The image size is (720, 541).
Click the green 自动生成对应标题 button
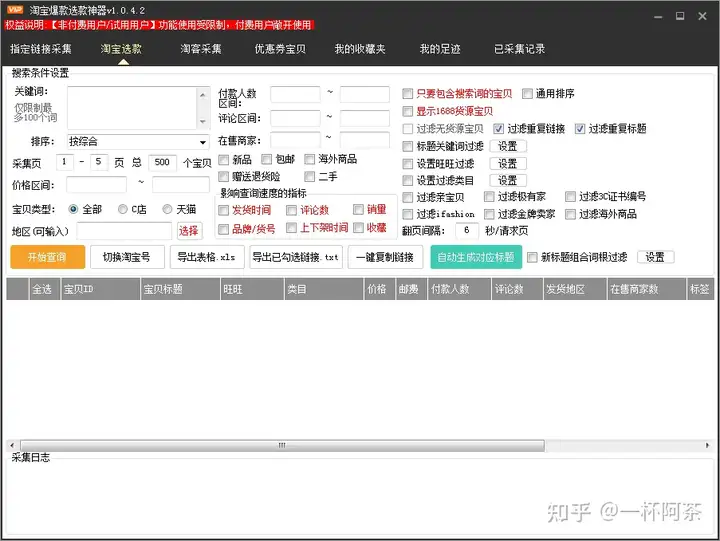[x=476, y=257]
